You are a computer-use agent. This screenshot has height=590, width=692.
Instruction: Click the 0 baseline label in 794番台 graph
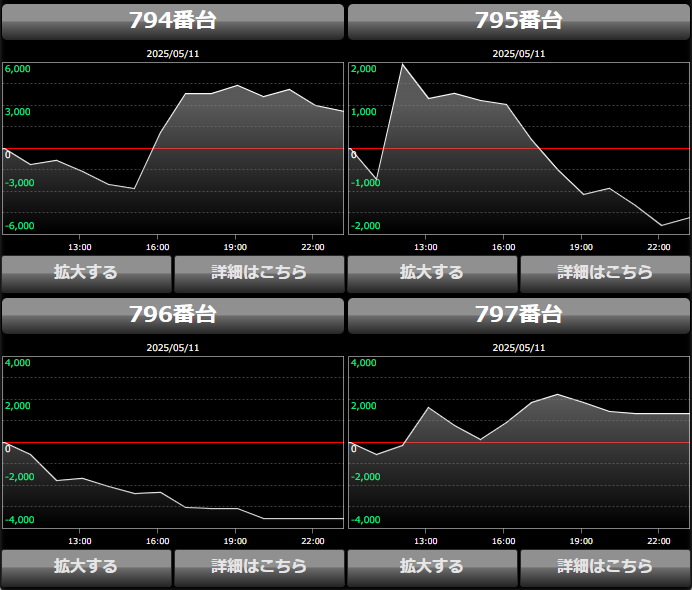[x=8, y=155]
